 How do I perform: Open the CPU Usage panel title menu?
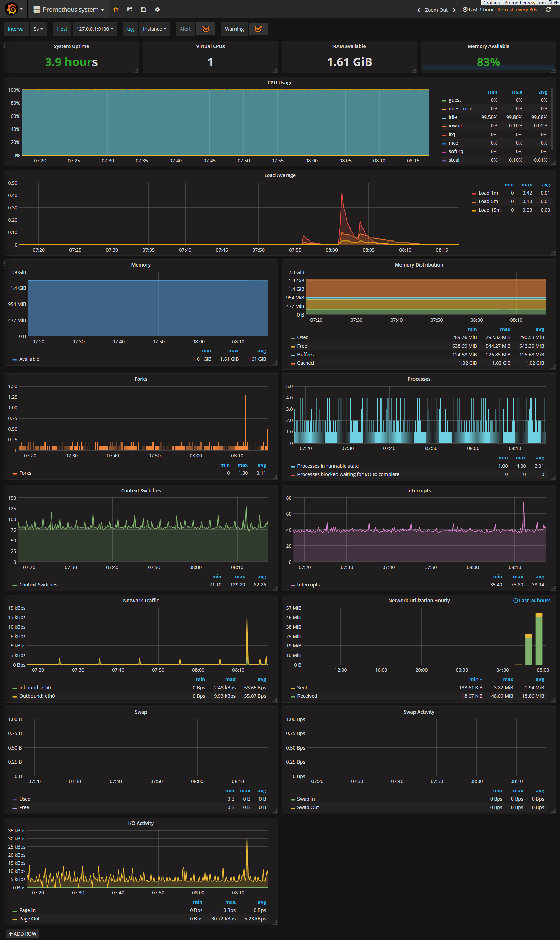280,82
